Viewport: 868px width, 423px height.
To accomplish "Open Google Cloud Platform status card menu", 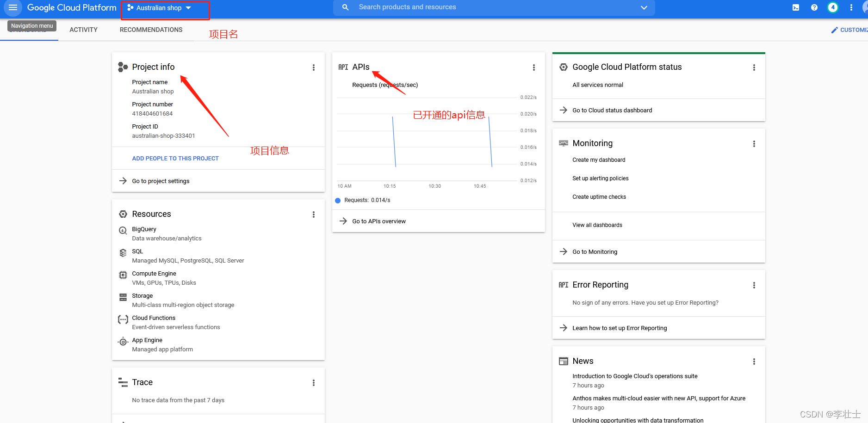I will tap(754, 67).
